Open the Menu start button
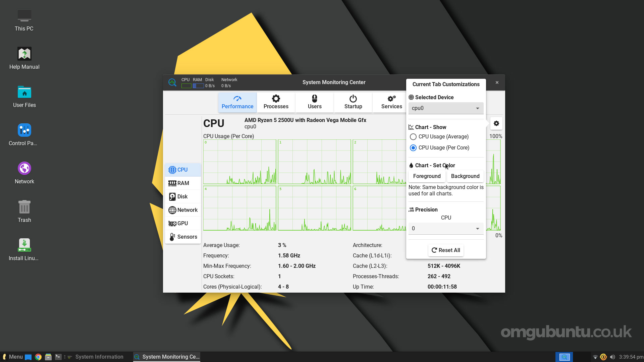Screen dimensions: 644x362 13,357
